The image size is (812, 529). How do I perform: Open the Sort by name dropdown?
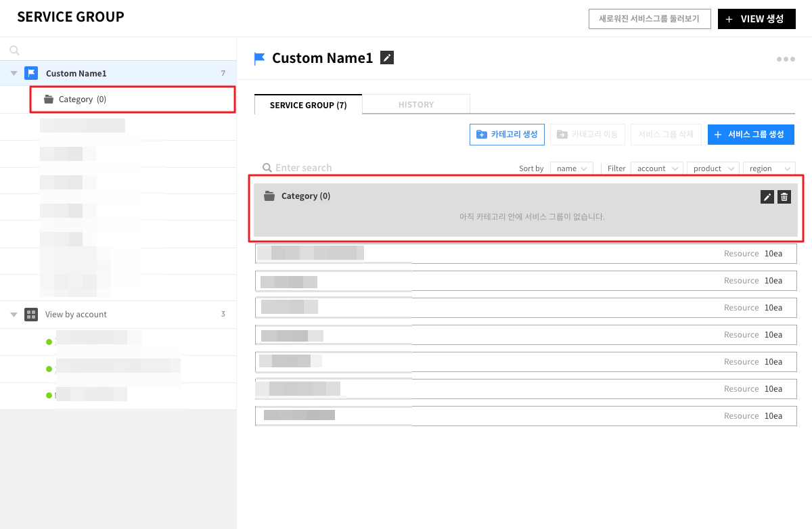(x=572, y=168)
